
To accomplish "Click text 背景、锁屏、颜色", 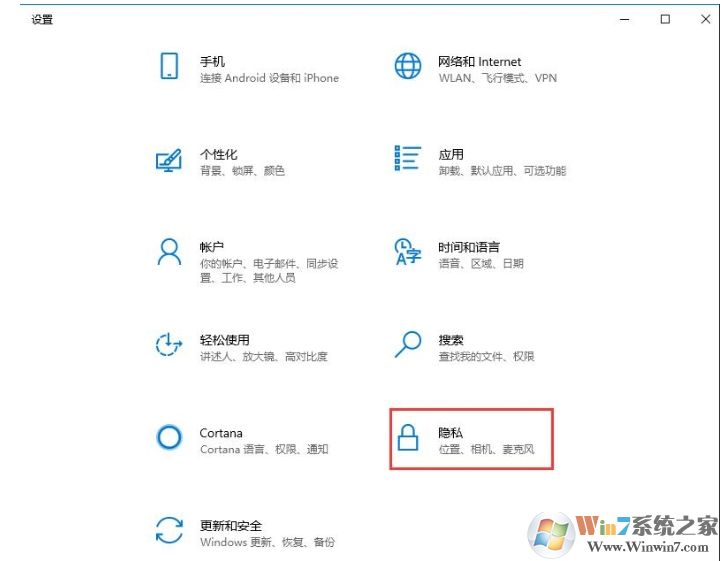I will (242, 171).
